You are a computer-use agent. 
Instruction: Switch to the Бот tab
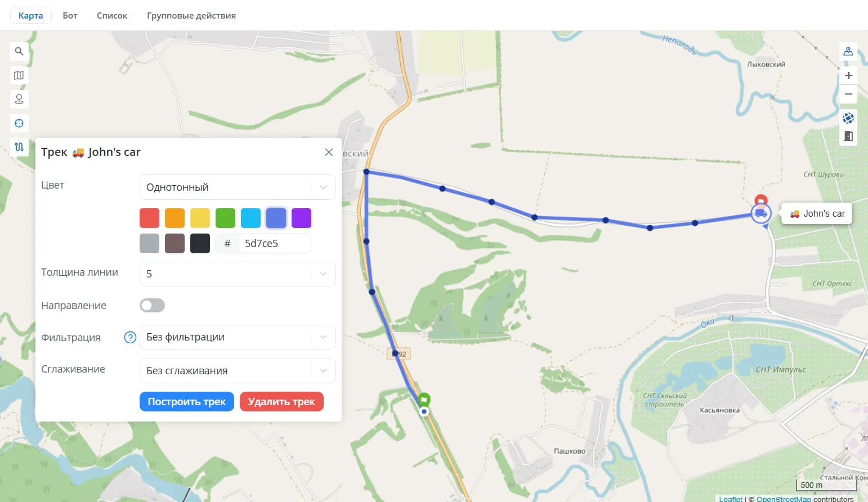(x=70, y=15)
